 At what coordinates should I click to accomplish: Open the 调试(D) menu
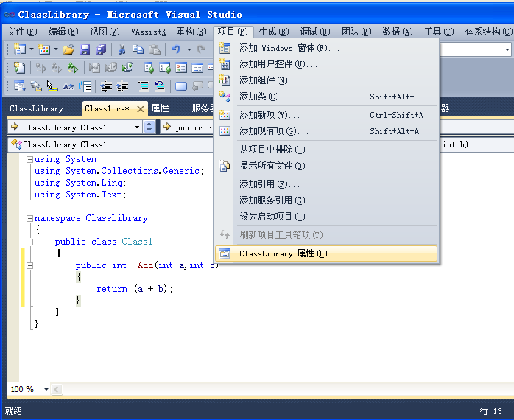tap(315, 32)
